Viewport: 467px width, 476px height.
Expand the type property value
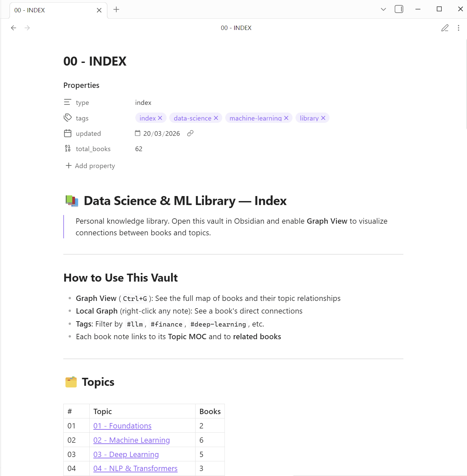click(x=143, y=103)
